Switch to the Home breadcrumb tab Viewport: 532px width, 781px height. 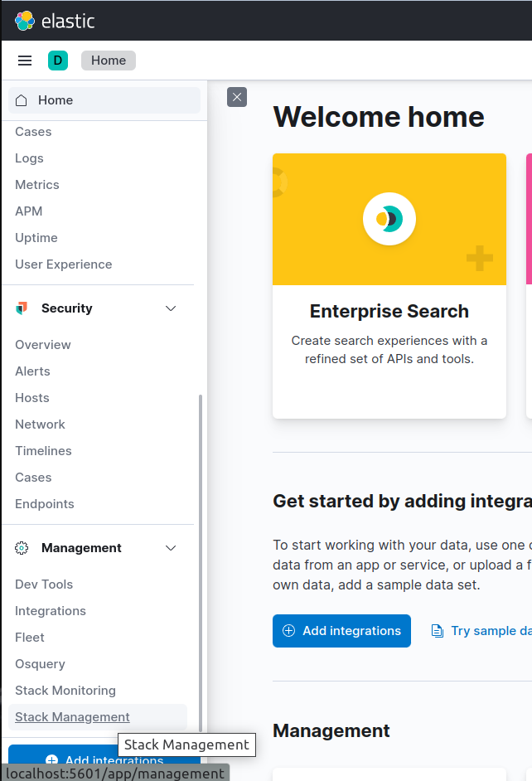click(108, 60)
